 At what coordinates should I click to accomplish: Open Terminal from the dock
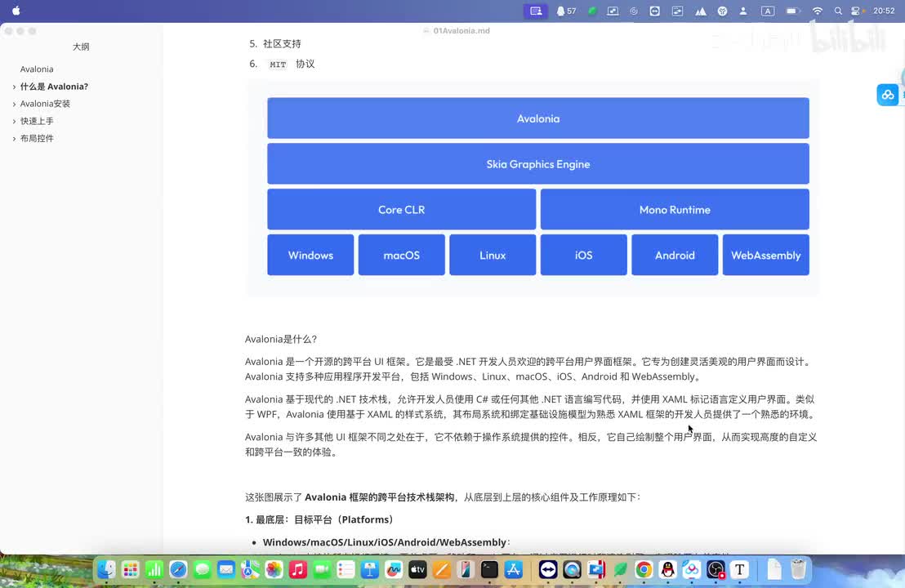point(489,570)
